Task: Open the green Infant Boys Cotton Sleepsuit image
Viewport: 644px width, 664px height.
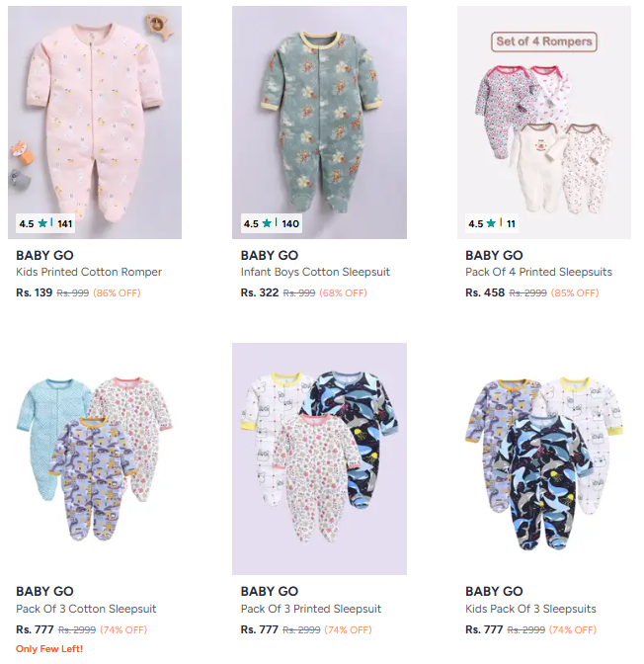Action: click(319, 109)
